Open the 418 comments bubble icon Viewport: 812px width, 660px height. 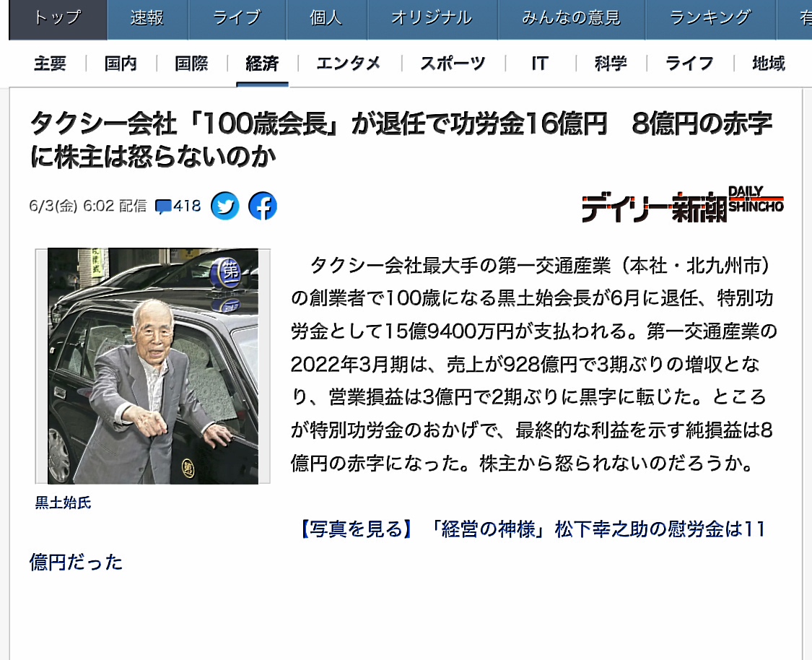(178, 207)
